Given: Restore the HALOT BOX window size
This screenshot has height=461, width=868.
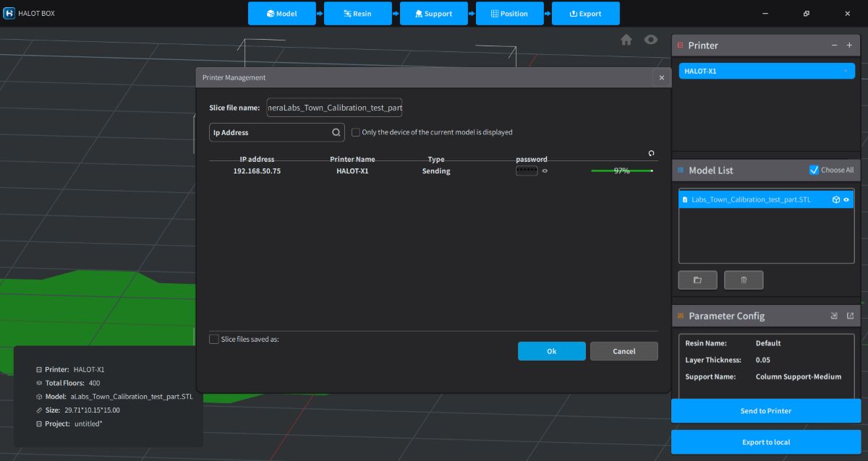Looking at the screenshot, I should click(807, 13).
